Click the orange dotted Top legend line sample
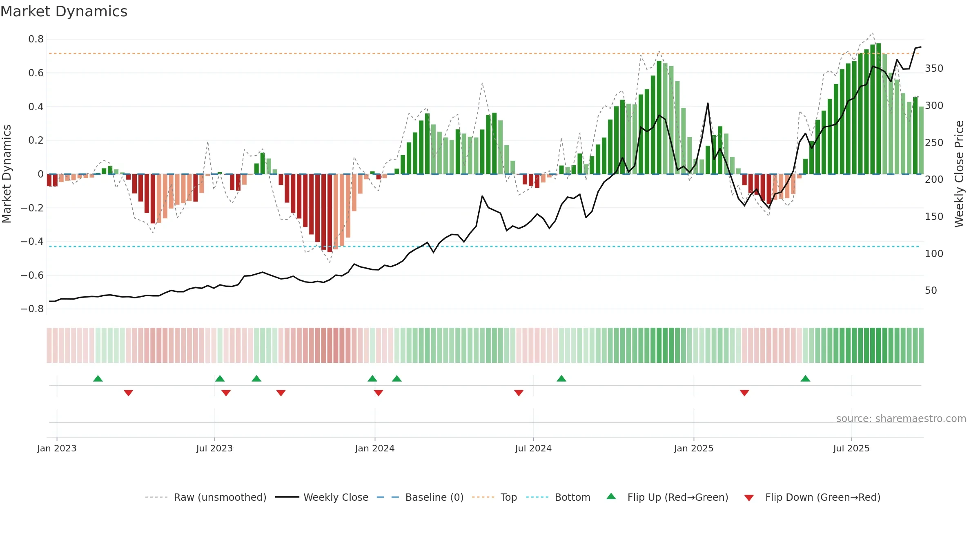This screenshot has width=980, height=551. coord(483,497)
